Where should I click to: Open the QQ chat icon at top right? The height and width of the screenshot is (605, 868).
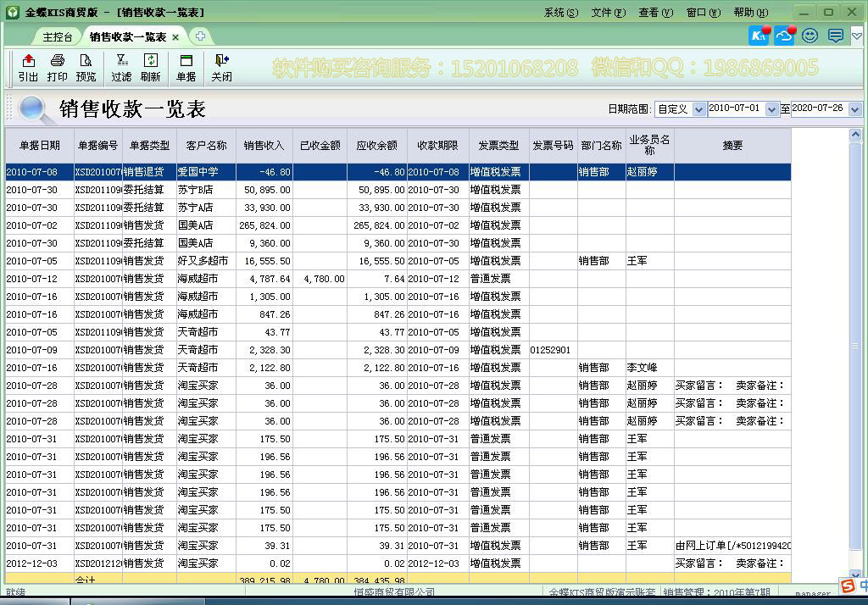(782, 36)
